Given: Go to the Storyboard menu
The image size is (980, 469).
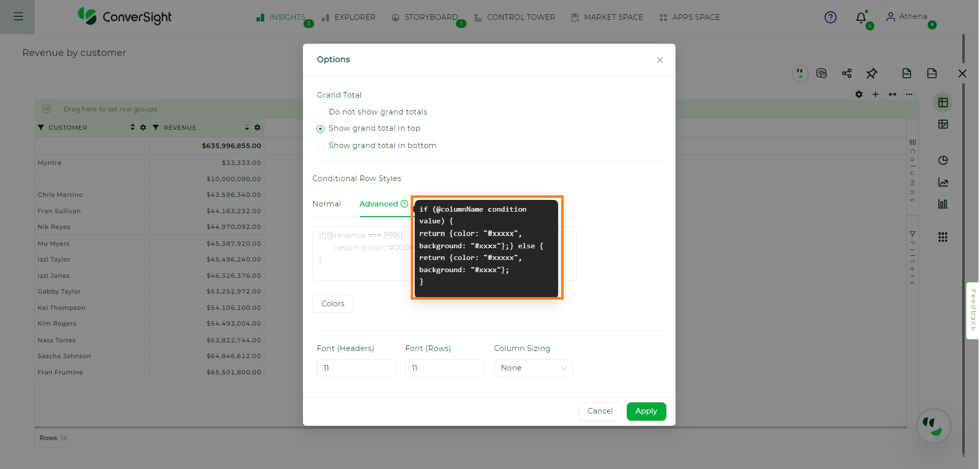Looking at the screenshot, I should pos(425,17).
